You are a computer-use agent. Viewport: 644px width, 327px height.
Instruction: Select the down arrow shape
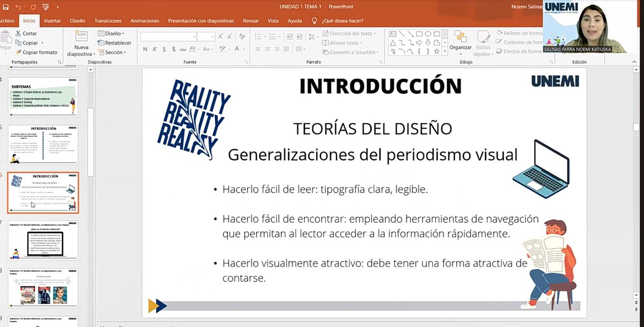click(x=428, y=42)
